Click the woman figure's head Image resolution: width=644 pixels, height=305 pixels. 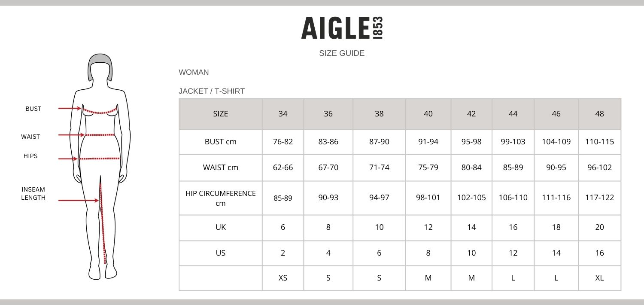100,69
